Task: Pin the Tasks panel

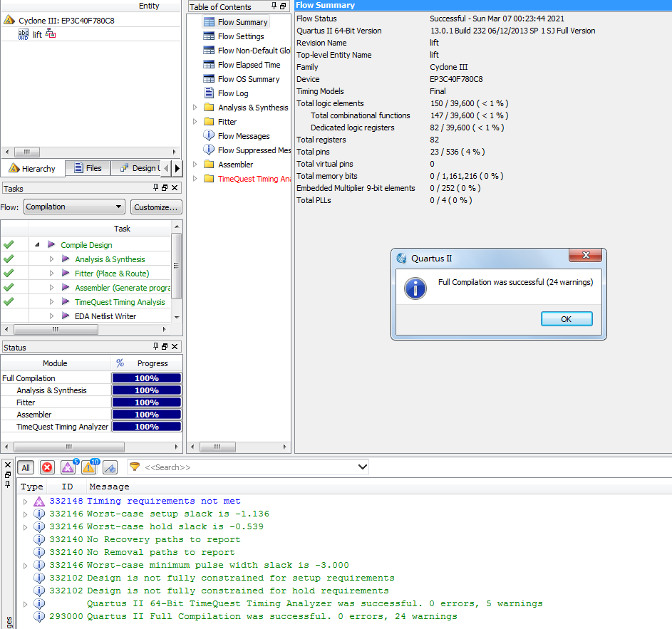Action: point(155,188)
